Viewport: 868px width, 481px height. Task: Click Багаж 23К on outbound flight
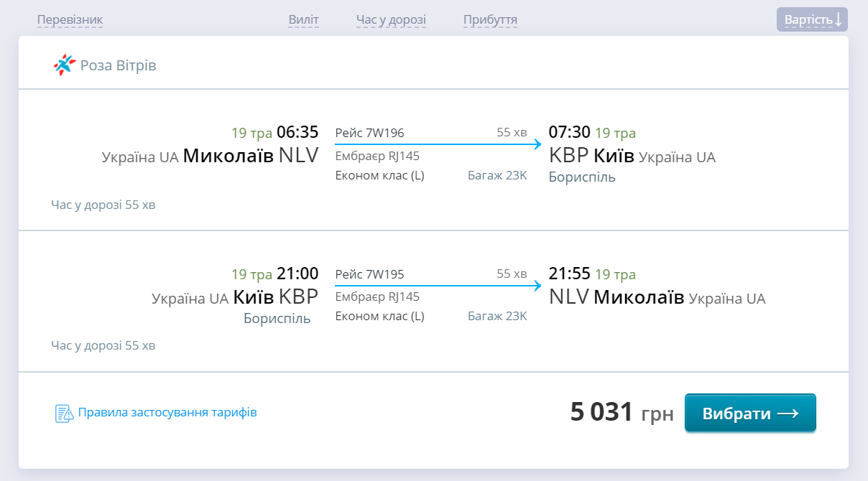[x=497, y=175]
